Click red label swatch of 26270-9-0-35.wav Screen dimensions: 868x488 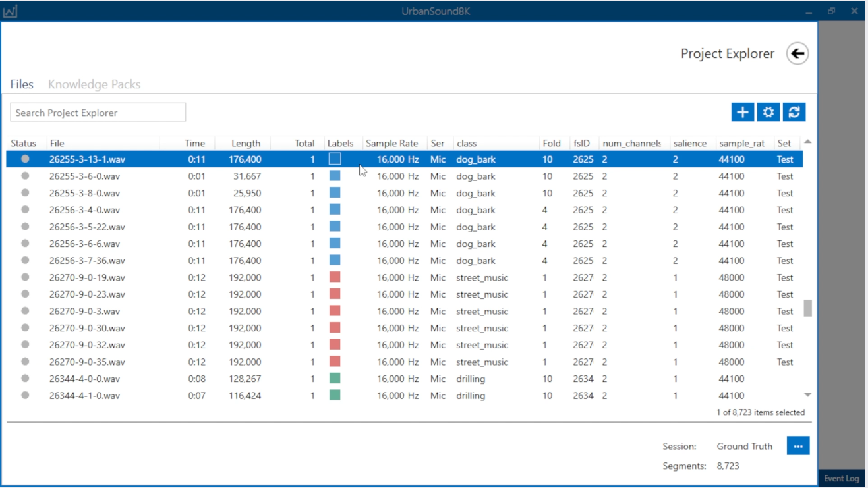(335, 362)
